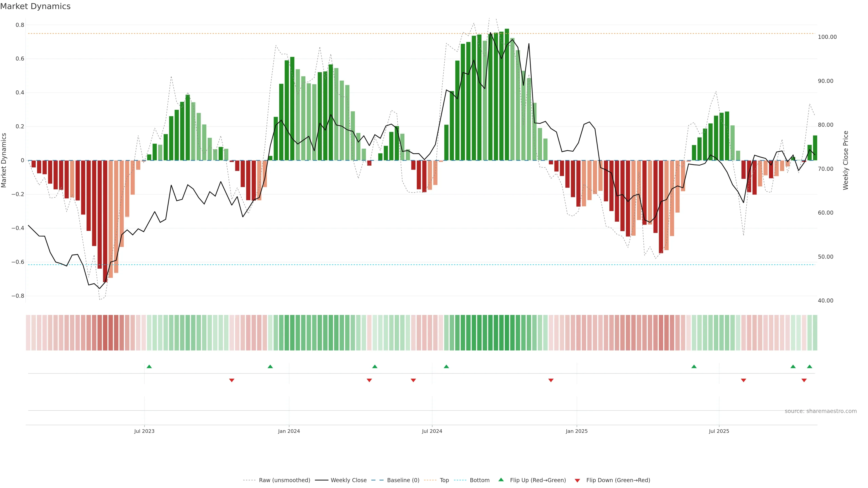Click the first red Flip Down marker from the left
The height and width of the screenshot is (488, 868).
click(x=232, y=380)
